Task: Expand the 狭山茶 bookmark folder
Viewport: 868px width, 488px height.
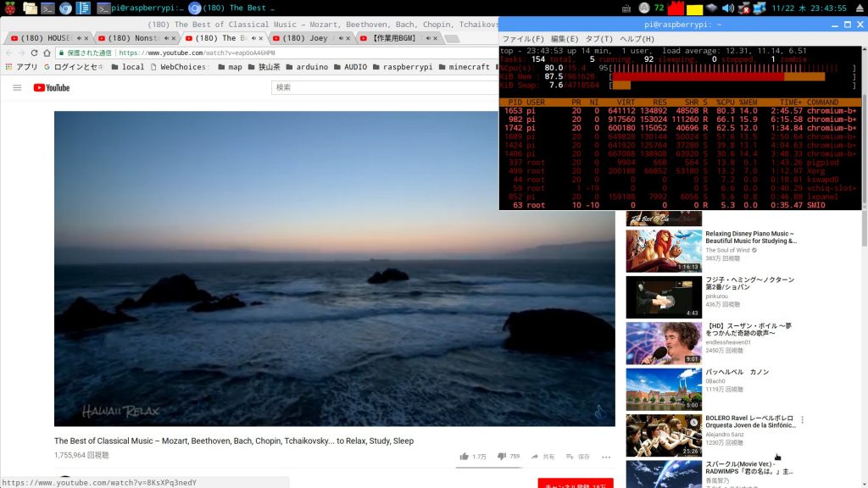Action: (264, 67)
